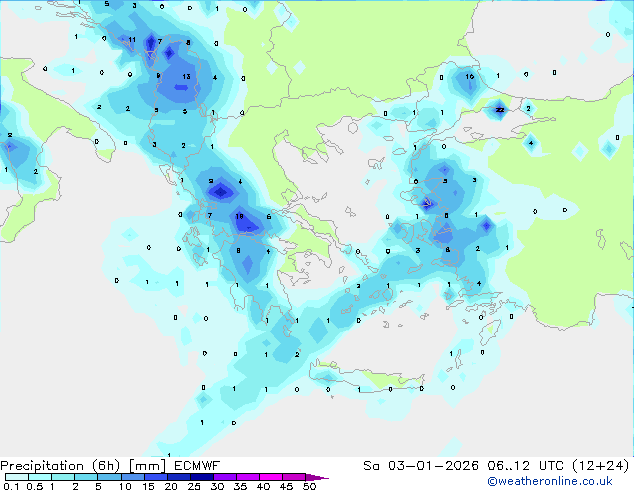Click the 0.1–0.5 mm palest legend swatch

17,477
